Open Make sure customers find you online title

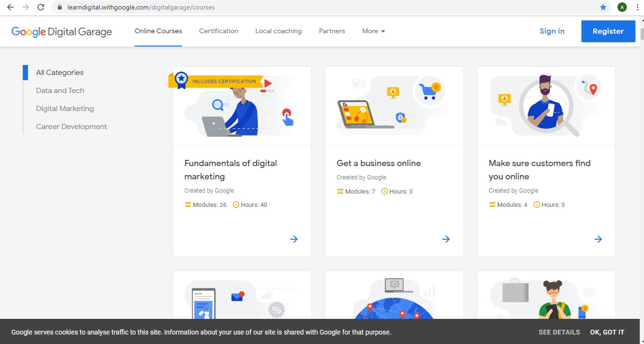coord(540,170)
